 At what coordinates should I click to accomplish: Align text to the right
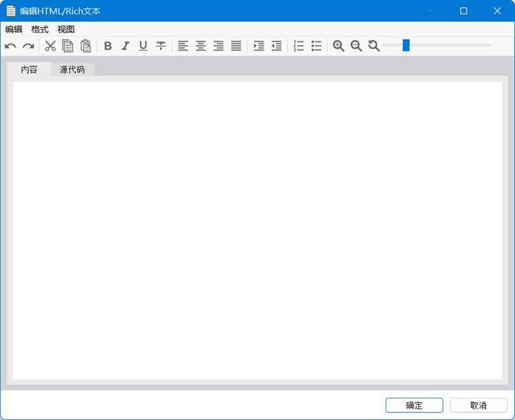coord(218,45)
